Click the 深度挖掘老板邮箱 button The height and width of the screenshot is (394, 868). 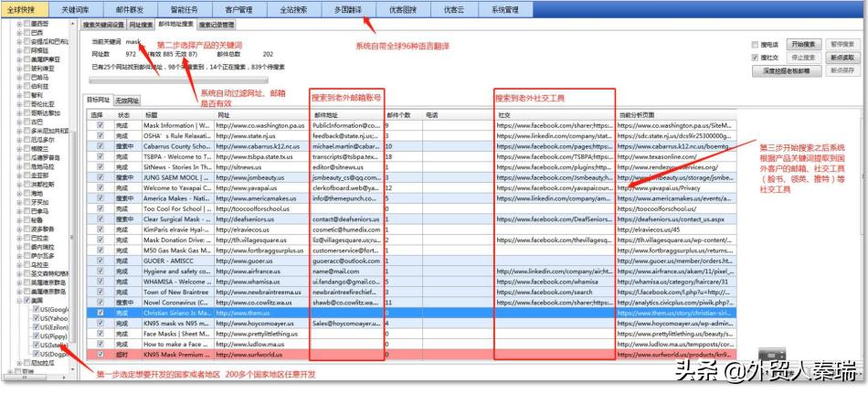786,71
